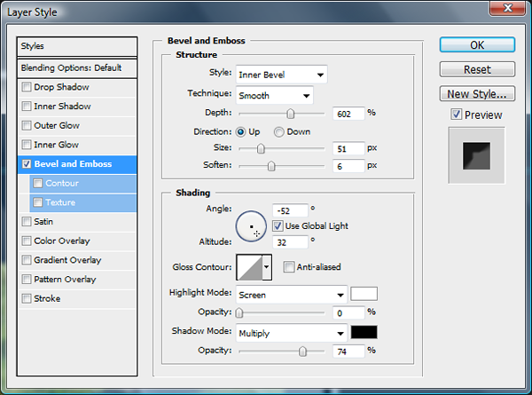Click the black shadow color swatch

pyautogui.click(x=364, y=333)
